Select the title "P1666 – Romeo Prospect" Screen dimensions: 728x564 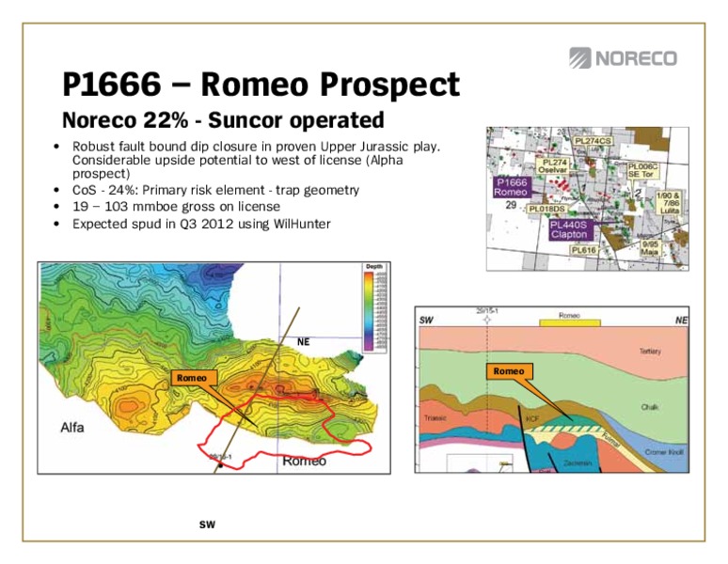point(261,84)
